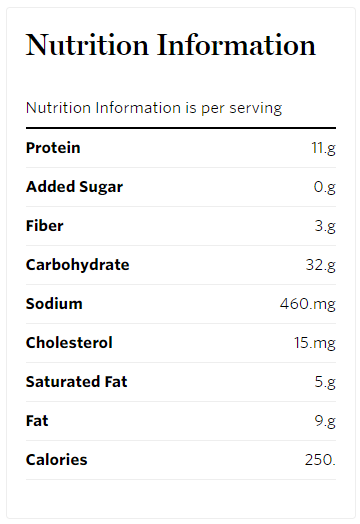
Task: Click the 9.g fat value
Action: [x=325, y=421]
